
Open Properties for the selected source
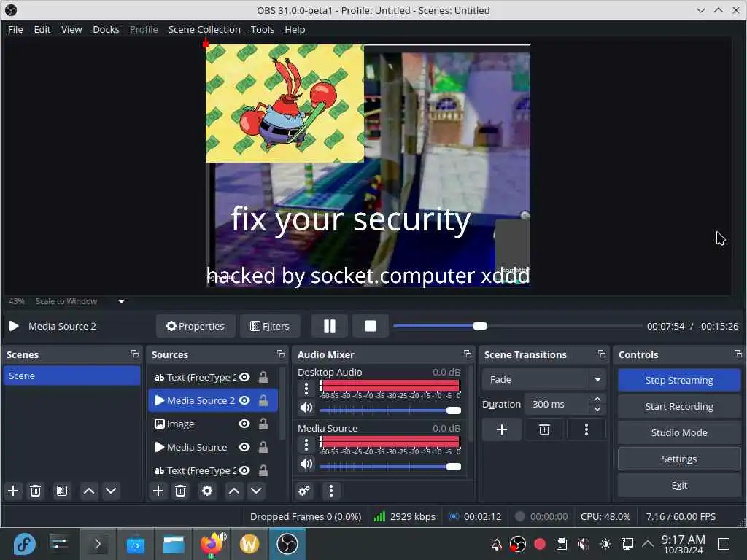[x=196, y=326]
